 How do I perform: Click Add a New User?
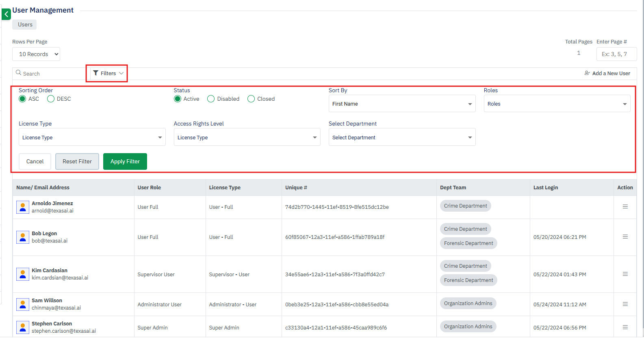[607, 73]
